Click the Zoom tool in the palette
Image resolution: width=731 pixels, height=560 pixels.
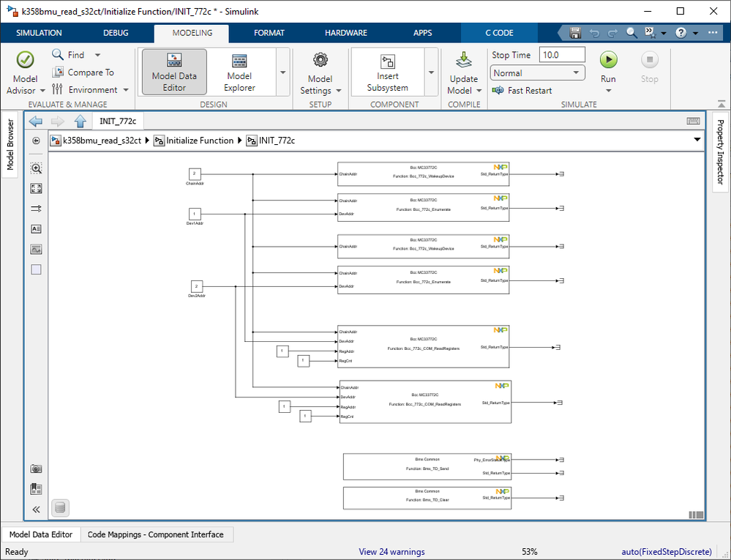(x=36, y=168)
